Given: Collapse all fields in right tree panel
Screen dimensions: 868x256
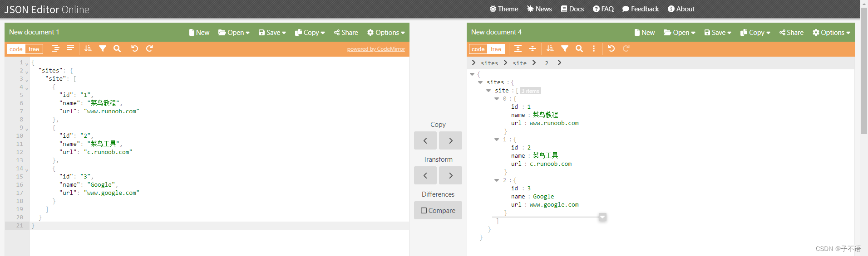Looking at the screenshot, I should coord(533,48).
